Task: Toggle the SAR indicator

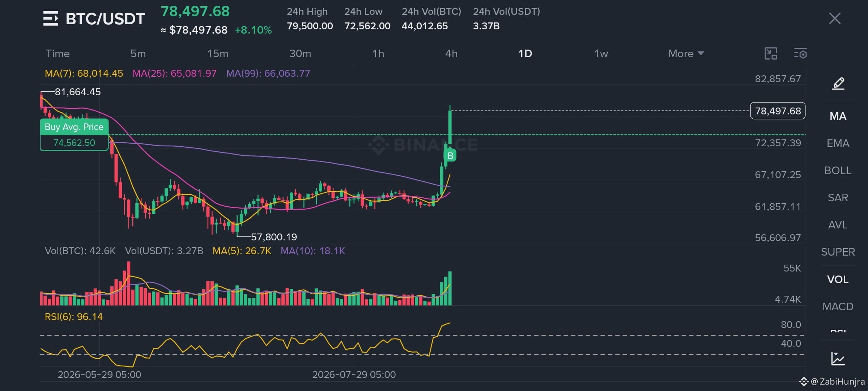Action: 838,198
